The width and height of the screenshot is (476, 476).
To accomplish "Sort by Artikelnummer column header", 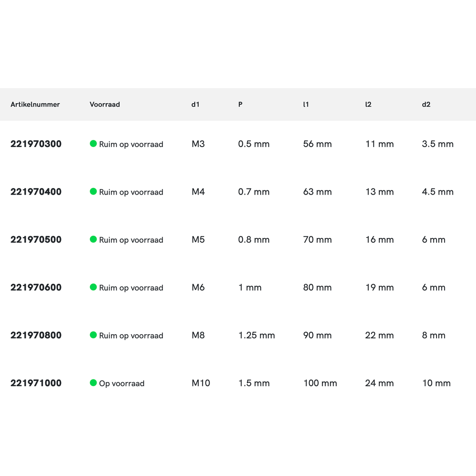I will point(35,104).
